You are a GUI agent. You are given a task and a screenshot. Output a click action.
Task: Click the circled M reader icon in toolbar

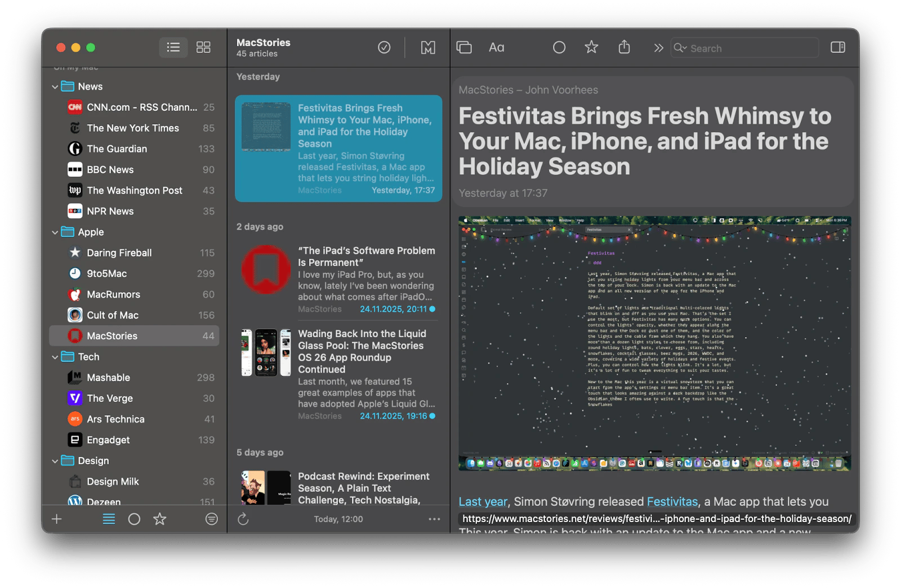coord(427,47)
